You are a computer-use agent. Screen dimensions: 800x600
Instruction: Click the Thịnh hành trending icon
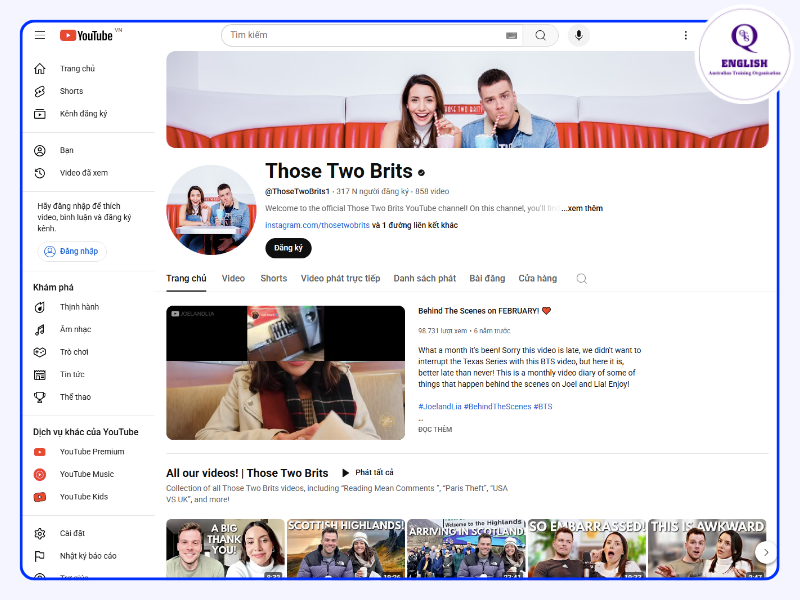click(40, 307)
